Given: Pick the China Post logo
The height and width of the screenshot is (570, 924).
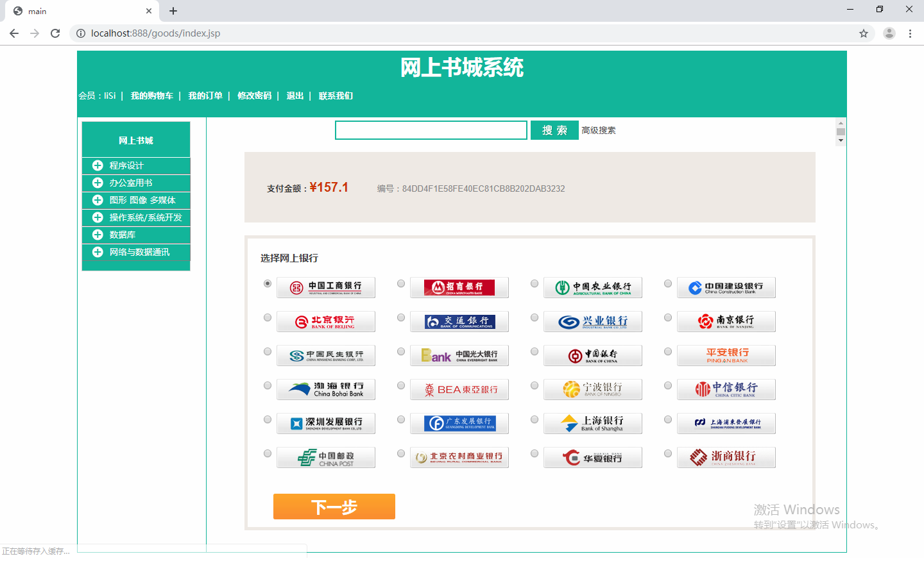Looking at the screenshot, I should [x=326, y=458].
